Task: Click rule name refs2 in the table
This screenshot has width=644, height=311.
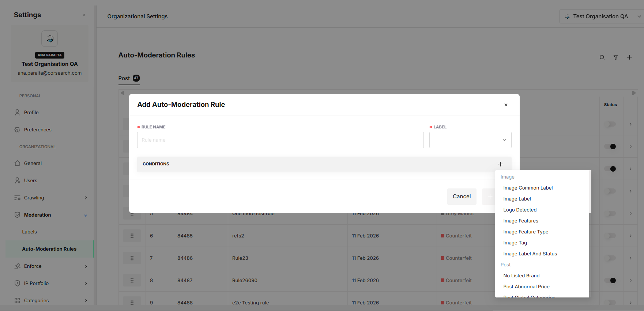Action: point(238,236)
